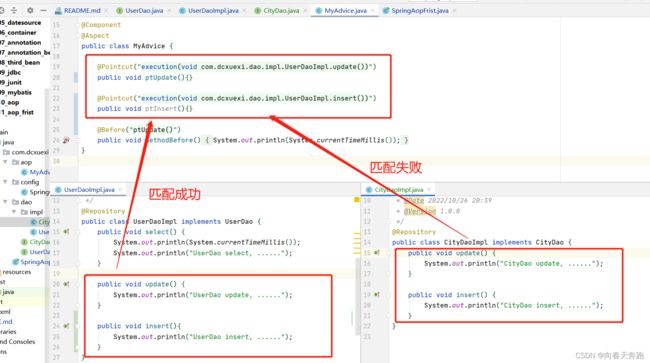Image resolution: width=650 pixels, height=363 pixels.
Task: Open the SpringAopFrist.java tab
Action: click(x=420, y=10)
